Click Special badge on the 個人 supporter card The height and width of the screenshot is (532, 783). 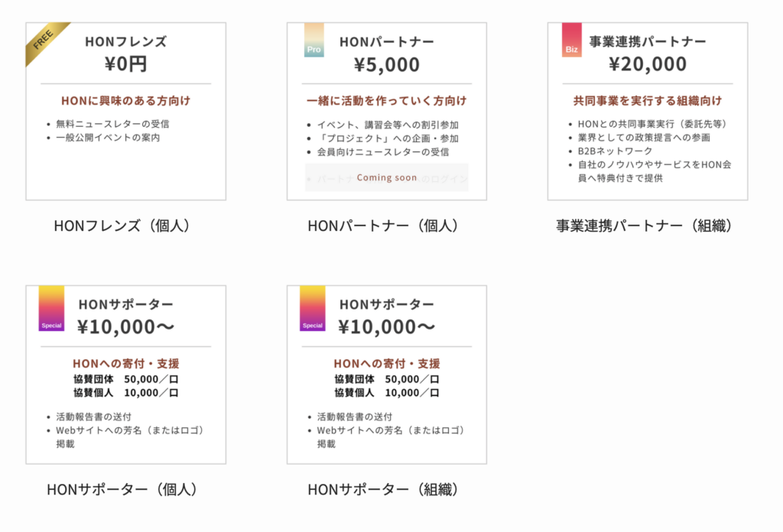52,308
